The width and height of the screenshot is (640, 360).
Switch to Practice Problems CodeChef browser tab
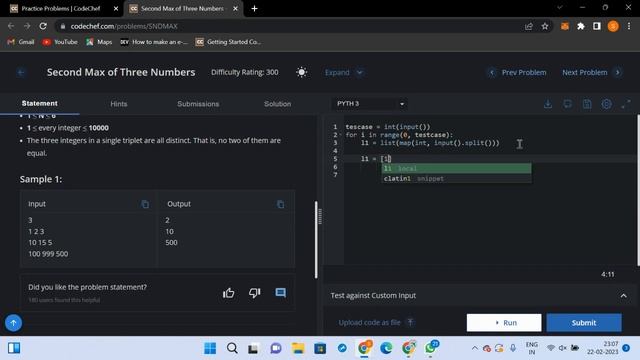[x=60, y=9]
